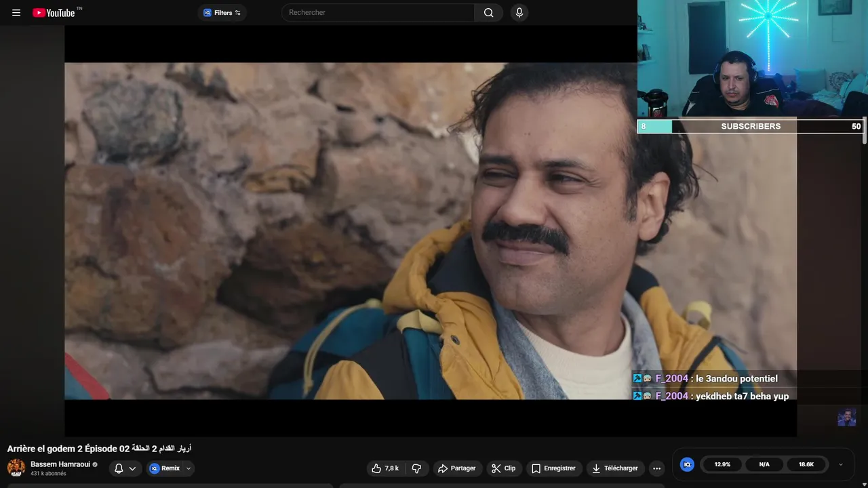868x488 pixels.
Task: Save the video with the Enregistrer button
Action: (x=553, y=468)
